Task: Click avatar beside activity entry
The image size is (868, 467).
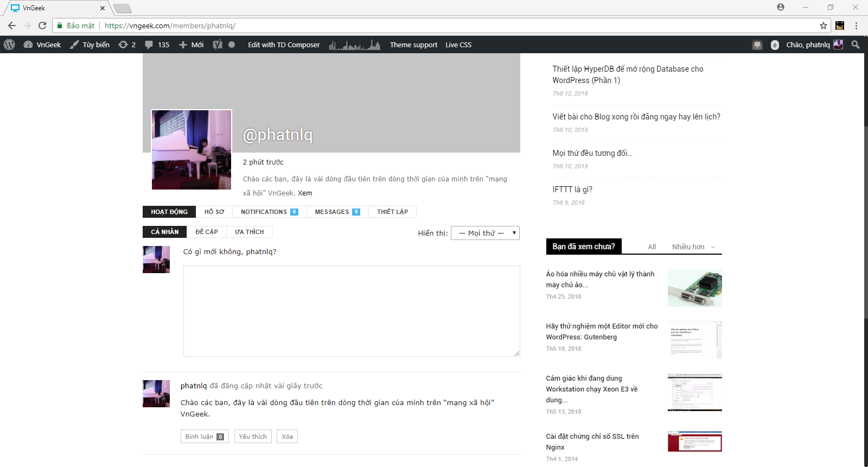Action: 156,394
